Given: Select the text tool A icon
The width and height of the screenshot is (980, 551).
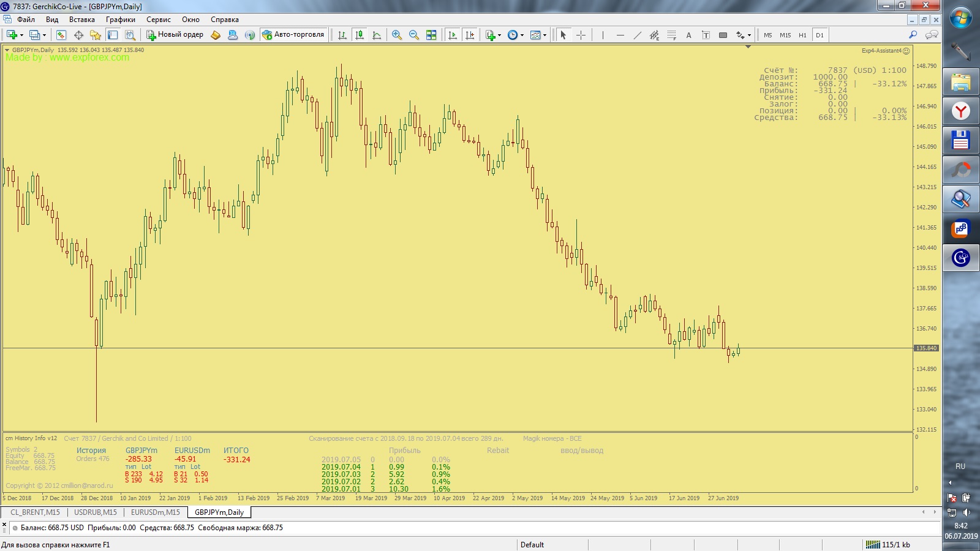Looking at the screenshot, I should 688,35.
